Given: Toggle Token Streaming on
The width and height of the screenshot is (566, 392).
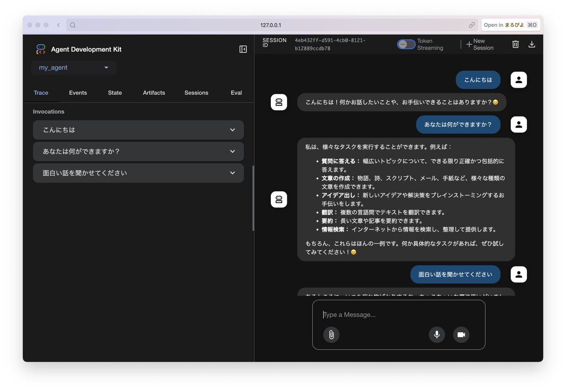Looking at the screenshot, I should pyautogui.click(x=406, y=44).
